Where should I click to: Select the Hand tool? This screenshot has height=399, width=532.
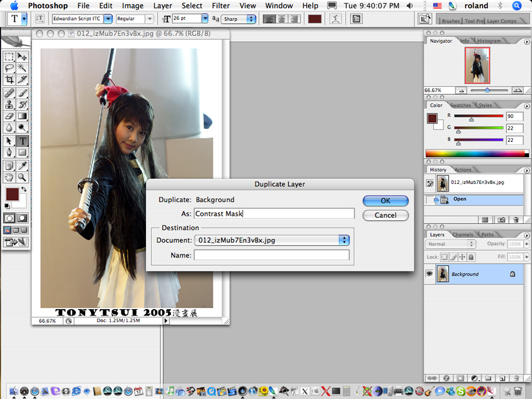pyautogui.click(x=9, y=177)
